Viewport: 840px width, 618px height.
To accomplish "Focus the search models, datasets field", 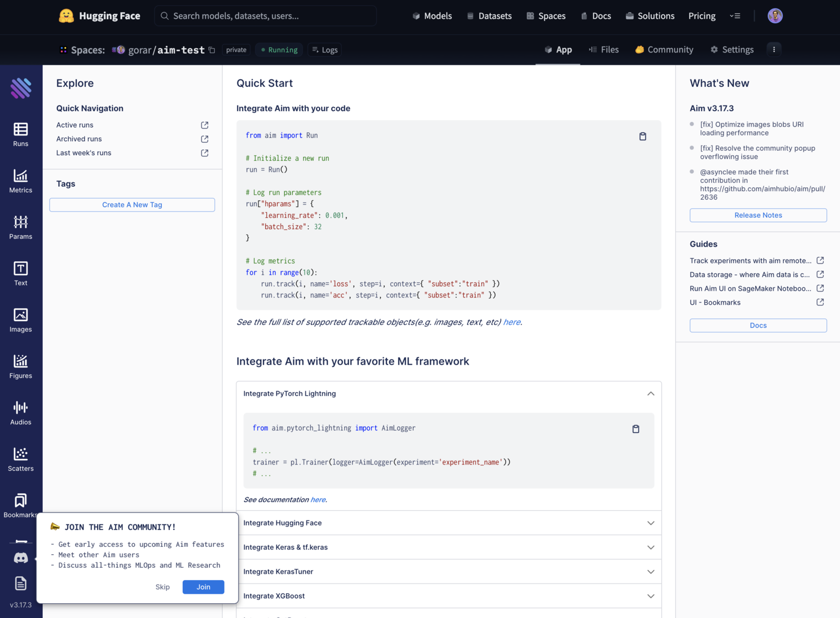I will point(266,16).
